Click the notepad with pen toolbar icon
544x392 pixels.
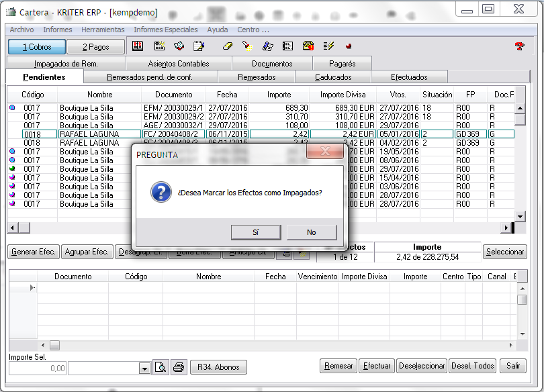(199, 46)
